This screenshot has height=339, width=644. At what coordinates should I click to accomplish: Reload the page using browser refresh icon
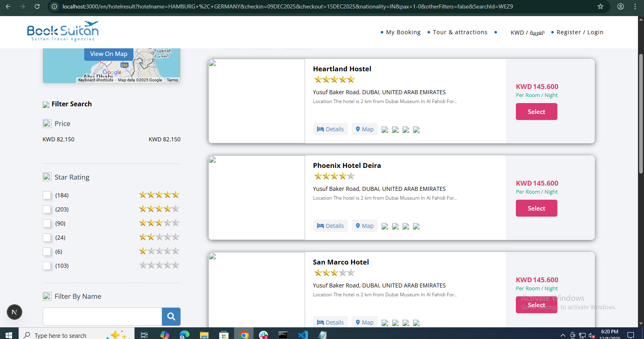37,6
